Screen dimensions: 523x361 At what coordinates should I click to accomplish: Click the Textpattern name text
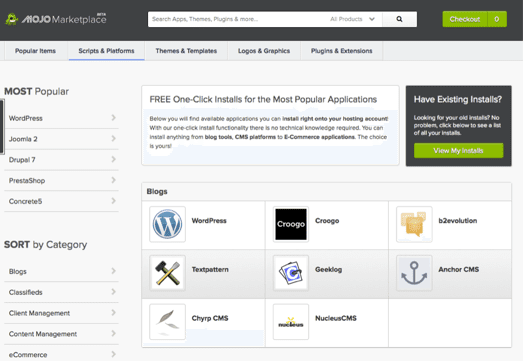click(x=210, y=269)
